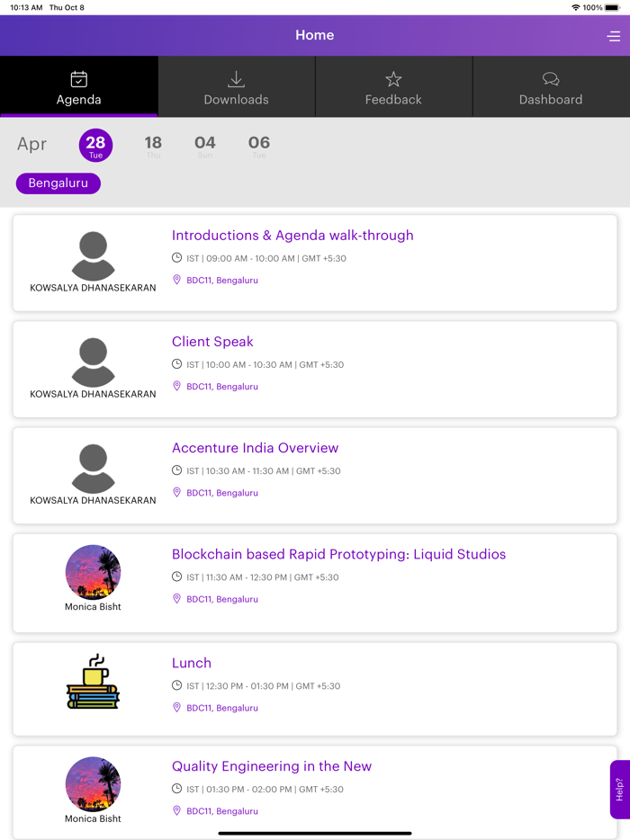Click the clock icon on Accenture India Overview
Image resolution: width=630 pixels, height=840 pixels.
point(176,470)
